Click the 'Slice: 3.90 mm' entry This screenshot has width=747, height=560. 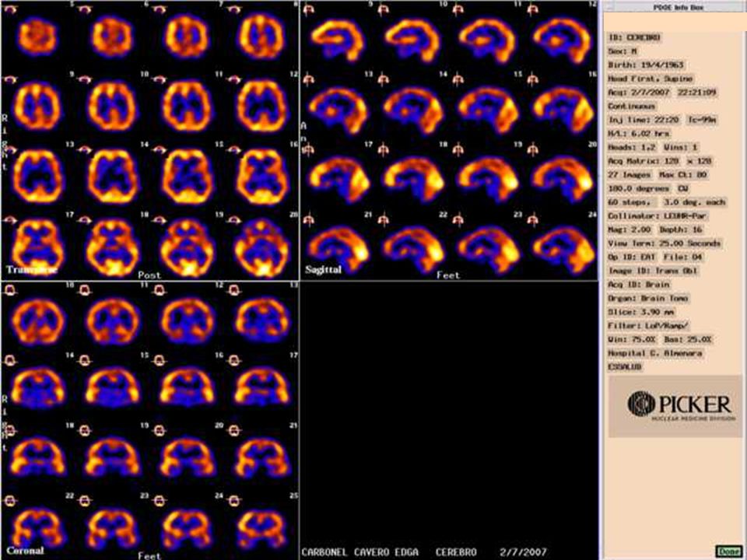(640, 313)
